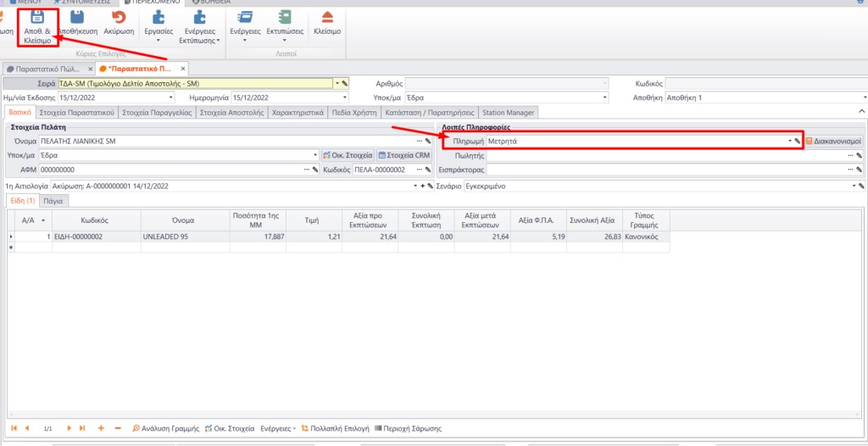Click the edit pencil next to Πληρωμή
868x446 pixels.
[x=797, y=141]
